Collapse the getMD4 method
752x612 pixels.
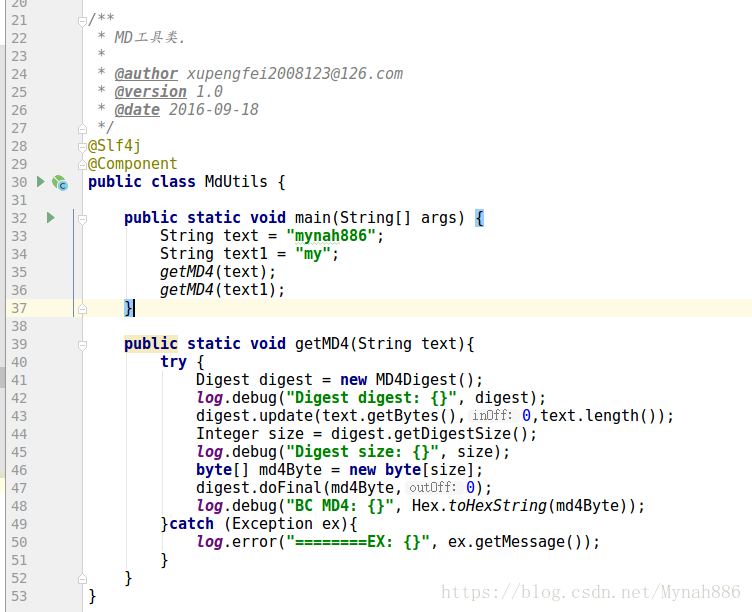(82, 345)
